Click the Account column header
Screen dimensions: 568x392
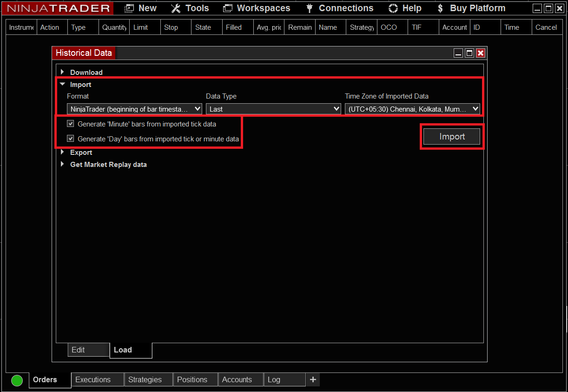tap(454, 27)
